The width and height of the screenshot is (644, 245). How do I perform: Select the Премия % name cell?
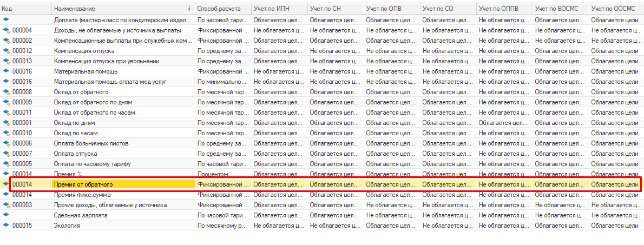point(123,174)
